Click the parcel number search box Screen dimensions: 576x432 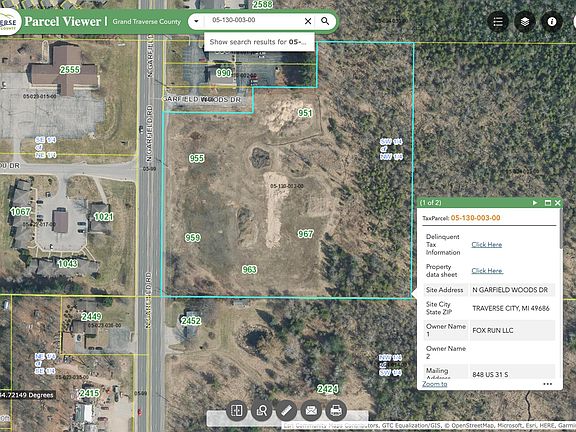point(255,20)
